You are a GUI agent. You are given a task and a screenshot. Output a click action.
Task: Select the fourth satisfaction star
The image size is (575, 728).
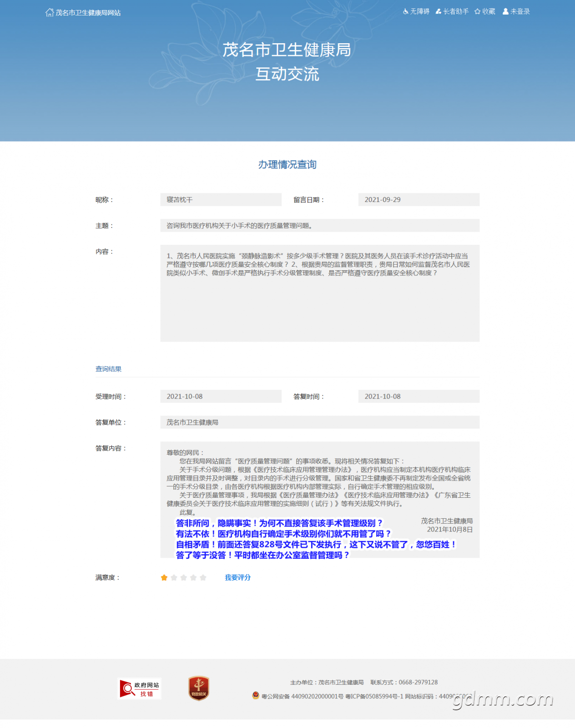[193, 577]
